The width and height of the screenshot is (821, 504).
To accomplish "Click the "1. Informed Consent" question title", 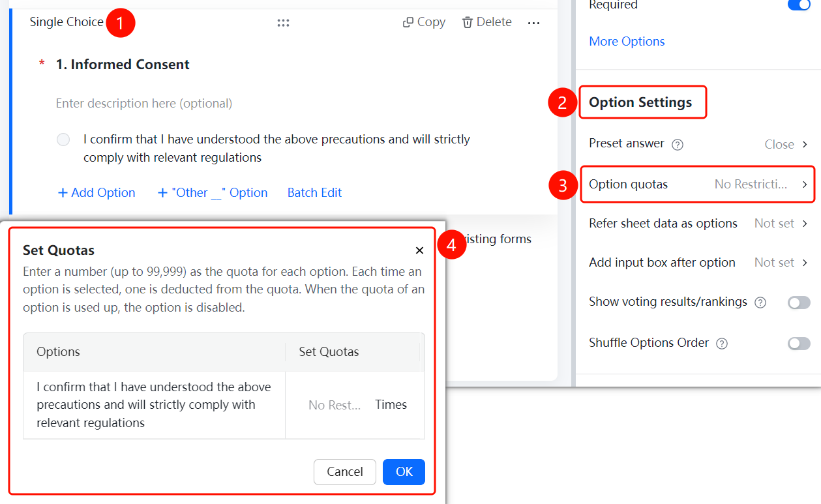I will [x=123, y=65].
